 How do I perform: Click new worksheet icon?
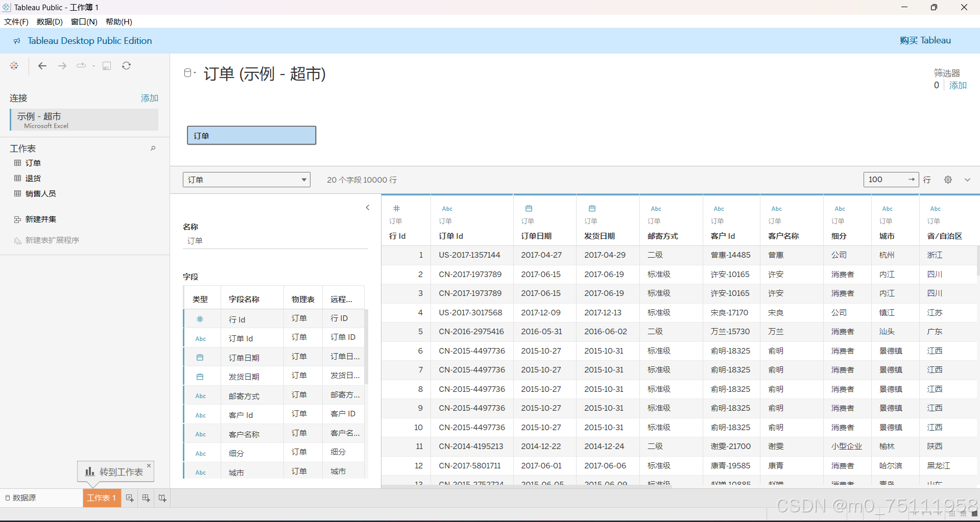pos(130,498)
